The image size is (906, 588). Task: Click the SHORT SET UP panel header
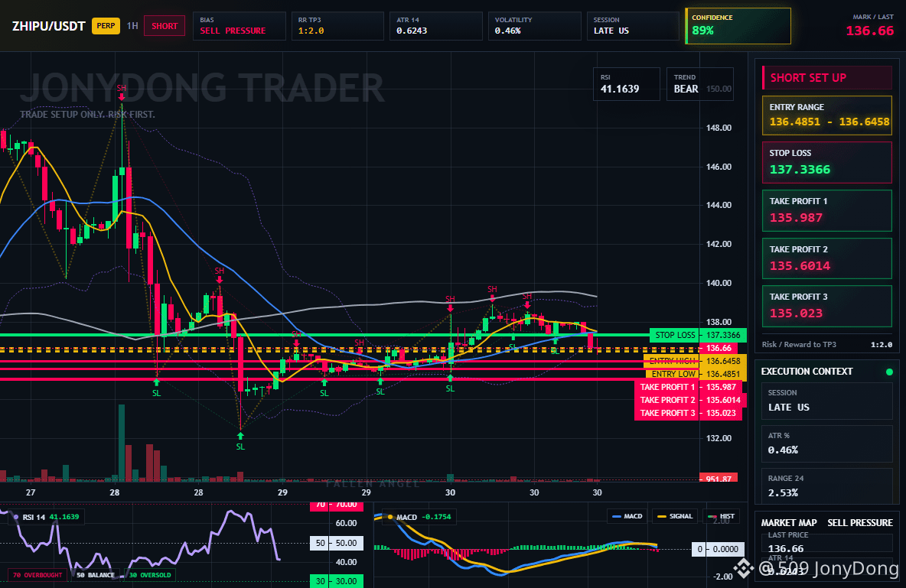(x=827, y=77)
